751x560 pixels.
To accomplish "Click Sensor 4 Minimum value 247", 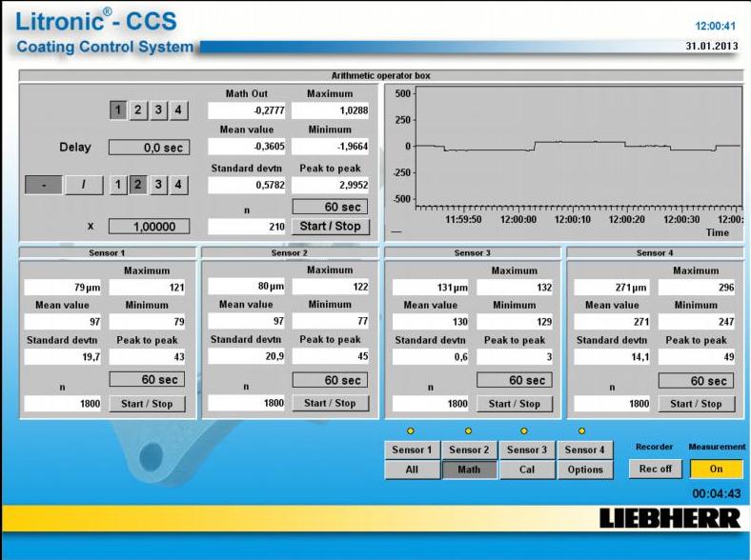I will tap(697, 322).
